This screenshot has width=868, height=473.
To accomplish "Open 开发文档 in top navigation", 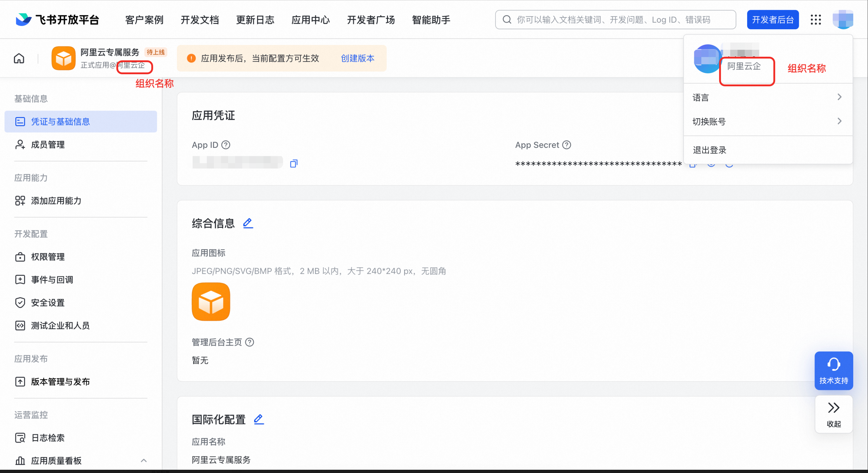I will coord(199,20).
